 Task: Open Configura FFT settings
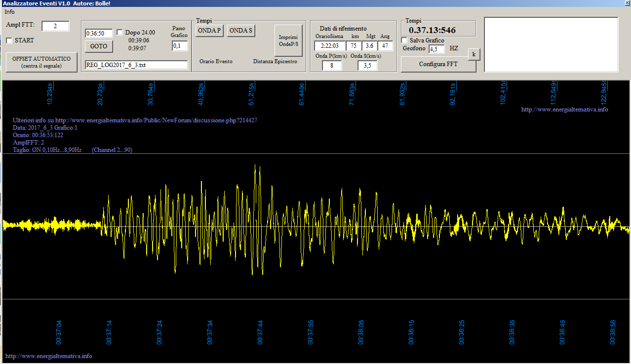point(438,64)
